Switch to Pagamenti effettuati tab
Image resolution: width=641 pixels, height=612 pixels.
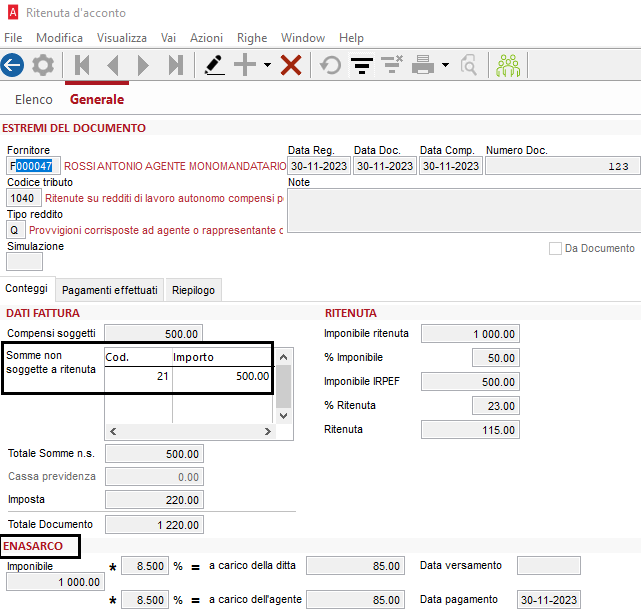click(x=110, y=290)
